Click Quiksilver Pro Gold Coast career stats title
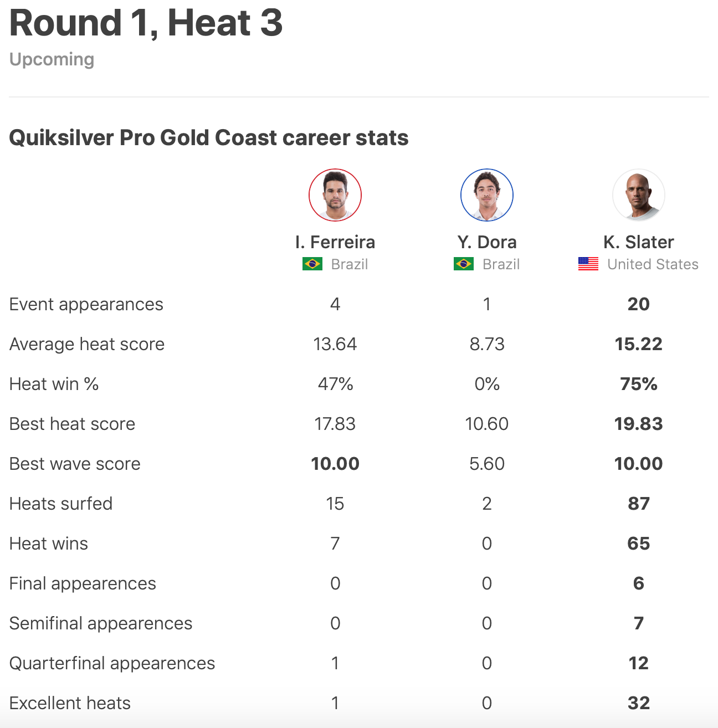 click(x=209, y=138)
